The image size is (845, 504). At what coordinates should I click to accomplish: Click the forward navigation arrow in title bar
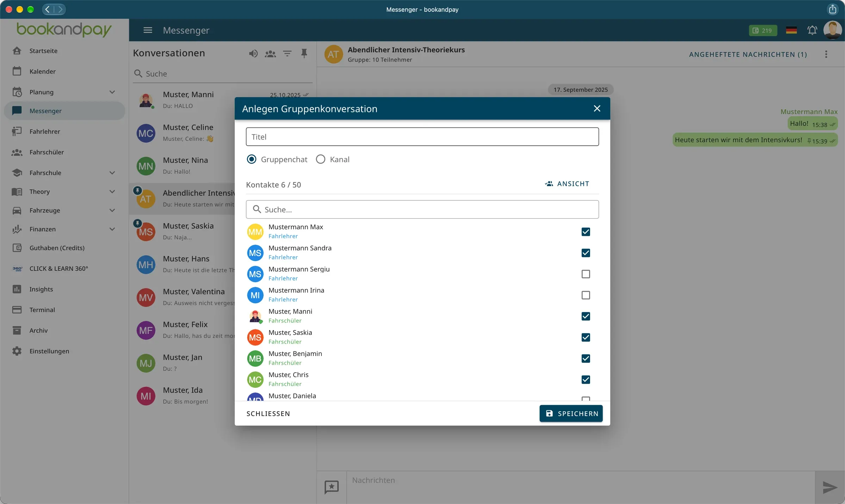coord(60,9)
